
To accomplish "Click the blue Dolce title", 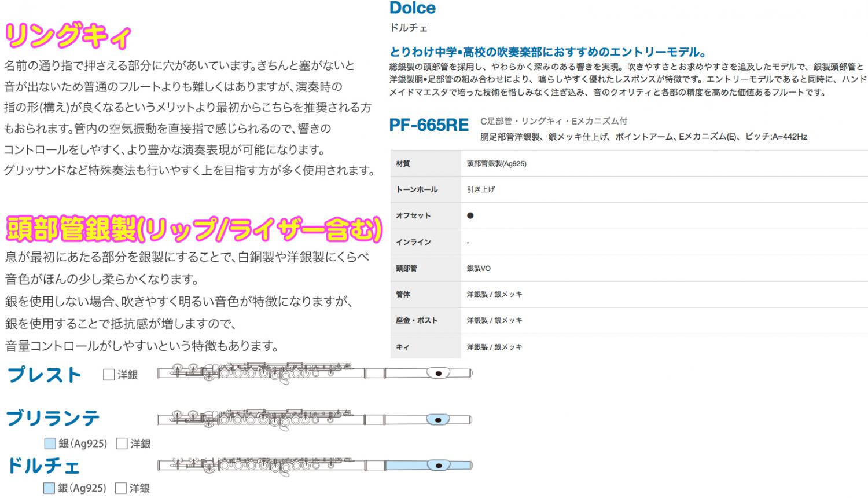I will [413, 8].
